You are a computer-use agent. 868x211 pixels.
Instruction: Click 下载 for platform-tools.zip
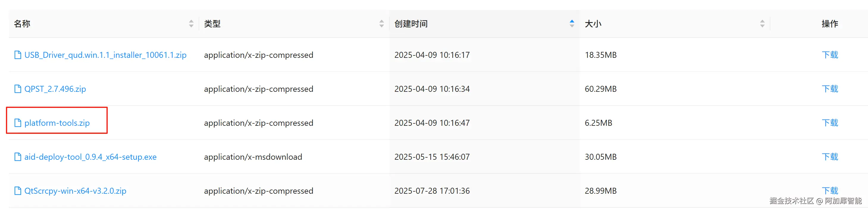830,123
